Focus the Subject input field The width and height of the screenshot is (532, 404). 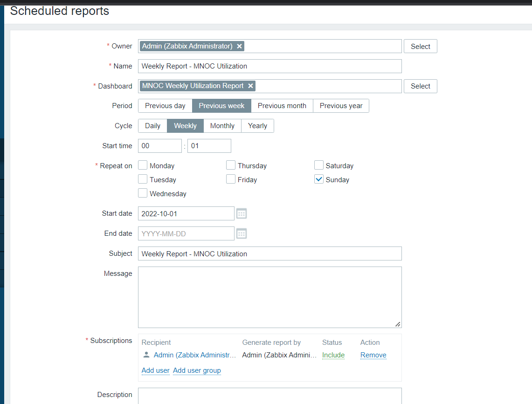coord(270,254)
